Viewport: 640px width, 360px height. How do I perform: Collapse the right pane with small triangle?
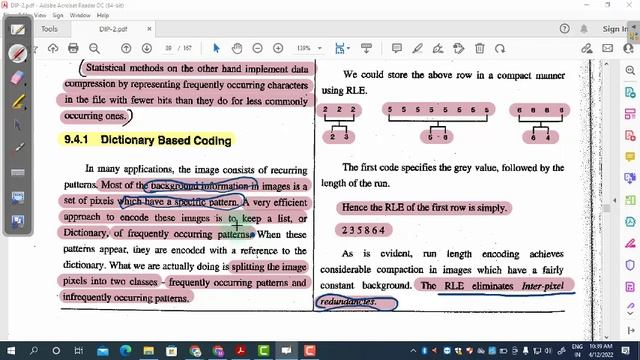point(615,200)
